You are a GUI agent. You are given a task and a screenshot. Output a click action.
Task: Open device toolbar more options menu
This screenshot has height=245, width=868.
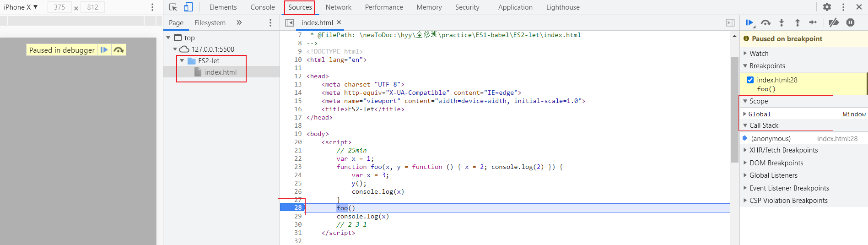tap(152, 7)
